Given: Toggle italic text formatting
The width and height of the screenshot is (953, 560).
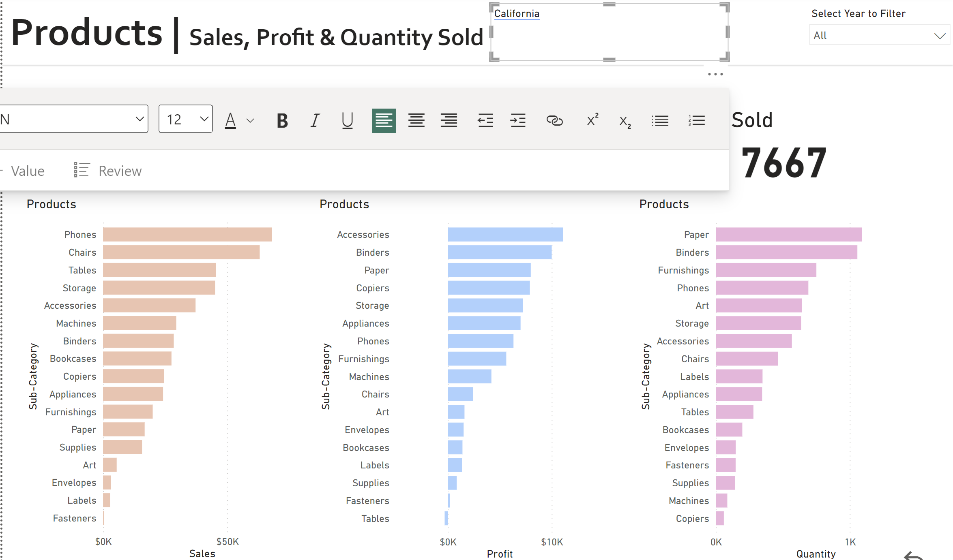Looking at the screenshot, I should click(315, 120).
